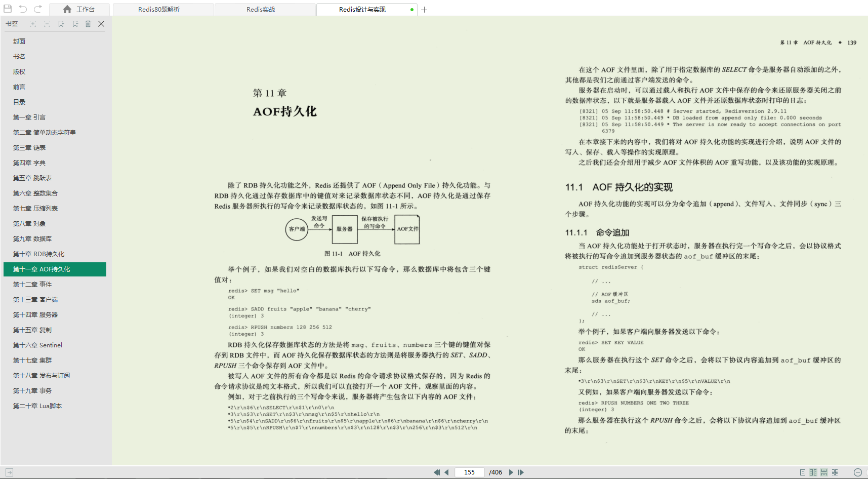Go to last page button
Viewport: 868px width, 479px height.
(521, 472)
